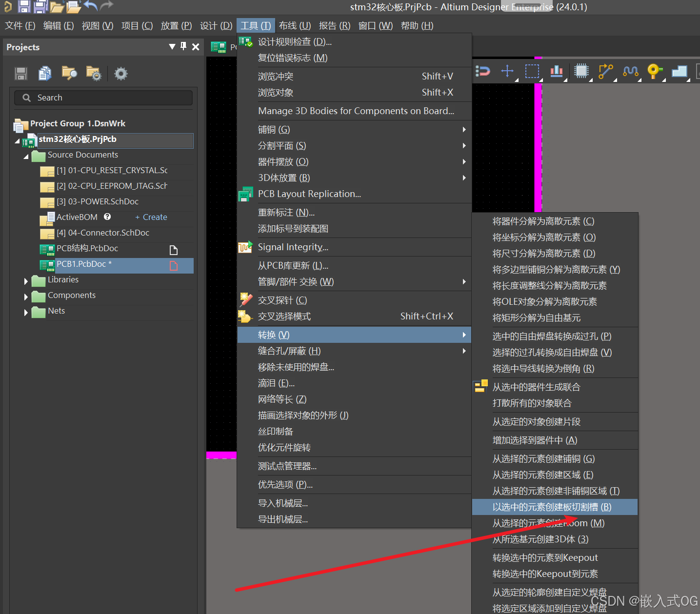Click the Place Component chip icon
The width and height of the screenshot is (700, 614).
[581, 71]
